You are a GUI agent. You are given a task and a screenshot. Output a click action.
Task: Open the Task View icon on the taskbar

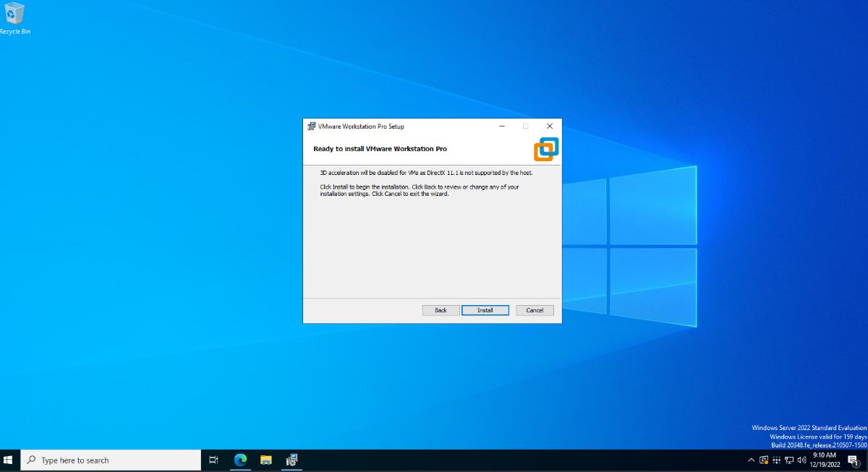point(213,460)
